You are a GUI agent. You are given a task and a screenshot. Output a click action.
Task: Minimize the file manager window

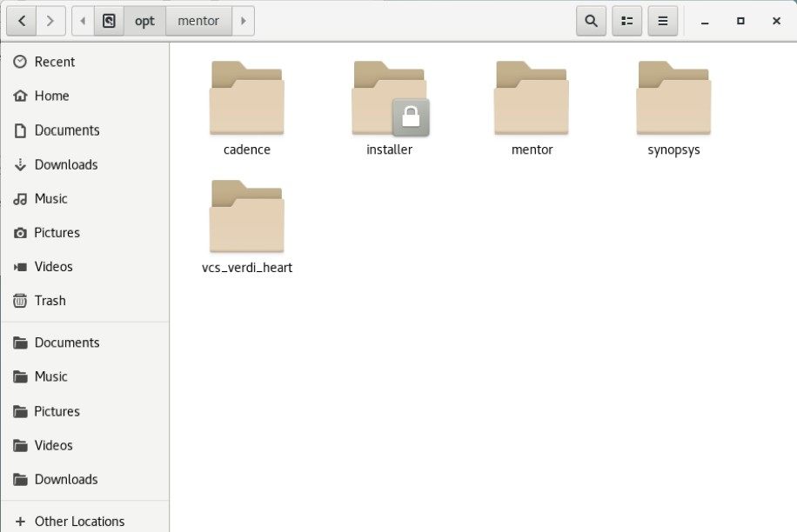[705, 21]
